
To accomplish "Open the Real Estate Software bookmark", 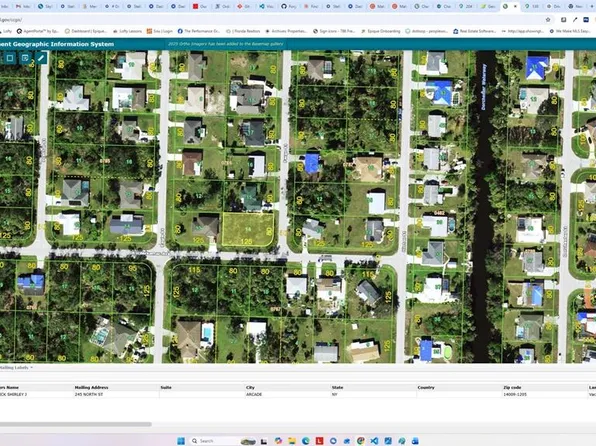I will pos(475,31).
